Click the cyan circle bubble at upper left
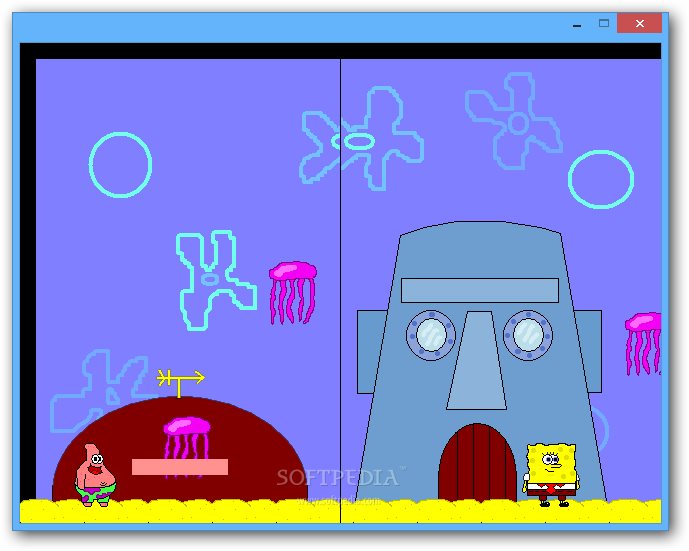The width and height of the screenshot is (689, 551). tap(120, 165)
